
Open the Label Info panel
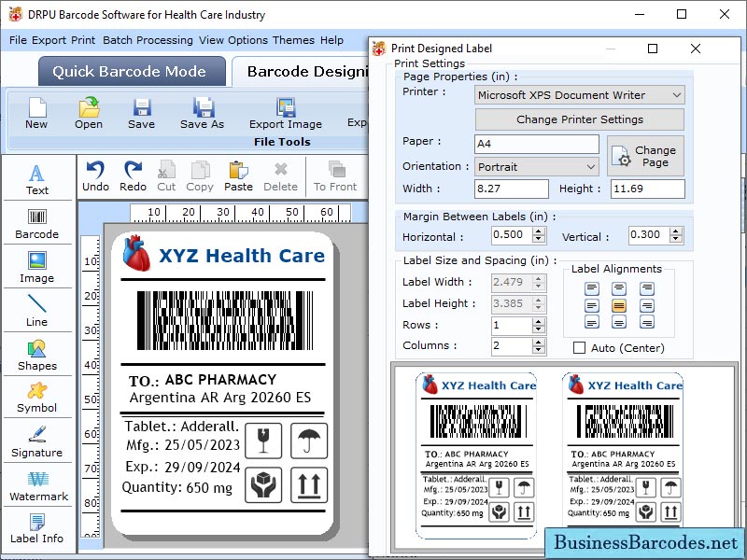click(37, 528)
